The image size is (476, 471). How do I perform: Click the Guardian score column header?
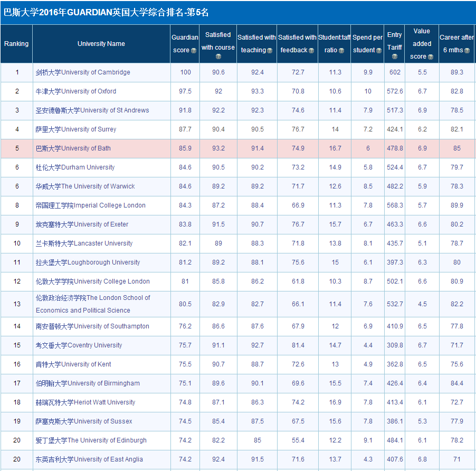pyautogui.click(x=185, y=44)
